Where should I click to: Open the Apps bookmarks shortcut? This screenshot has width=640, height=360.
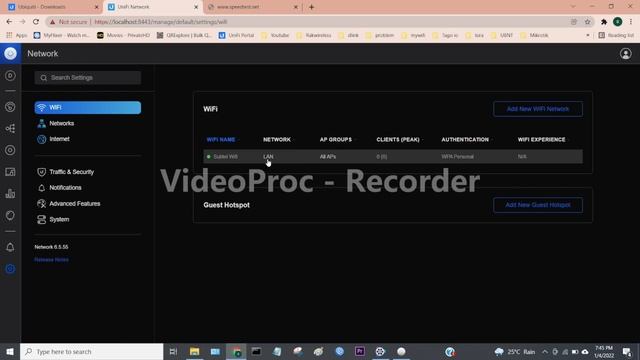tap(16, 36)
